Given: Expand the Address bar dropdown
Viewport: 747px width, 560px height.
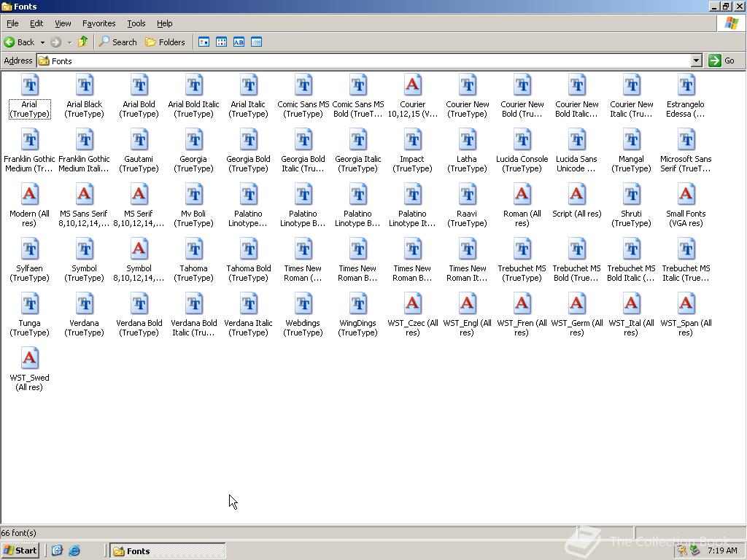Looking at the screenshot, I should coord(697,61).
